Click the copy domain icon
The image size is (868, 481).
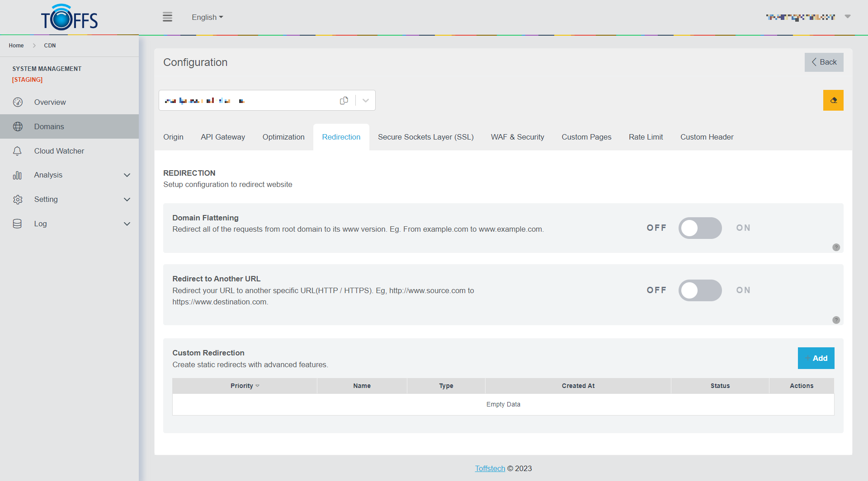pyautogui.click(x=344, y=100)
